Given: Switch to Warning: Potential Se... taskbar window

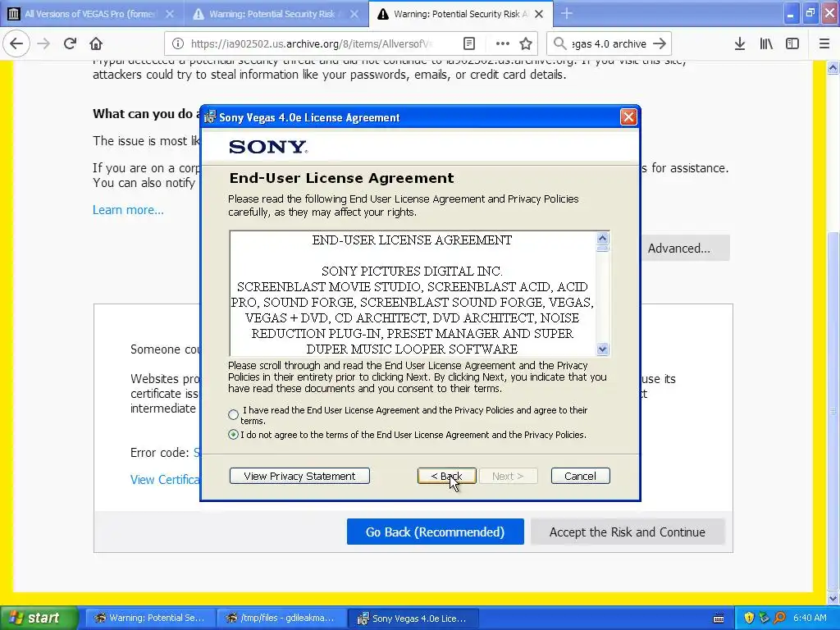Looking at the screenshot, I should pos(149,618).
